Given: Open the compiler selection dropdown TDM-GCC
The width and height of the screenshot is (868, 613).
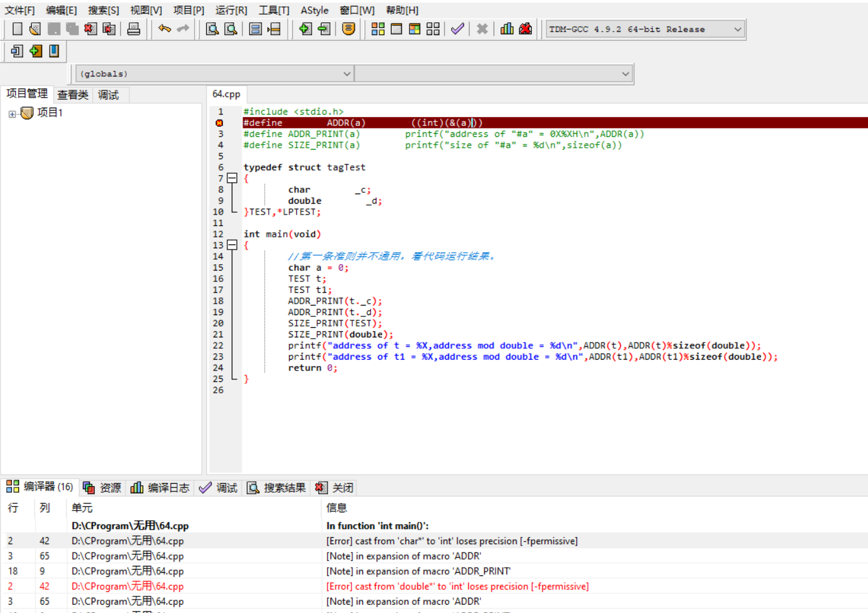Looking at the screenshot, I should tap(645, 29).
